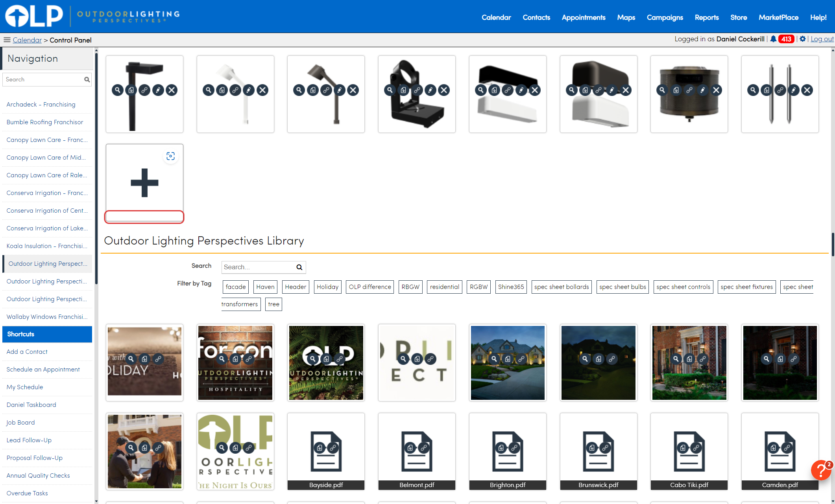Copy link for the Hospitality brick image
The image size is (835, 504).
[x=249, y=359]
